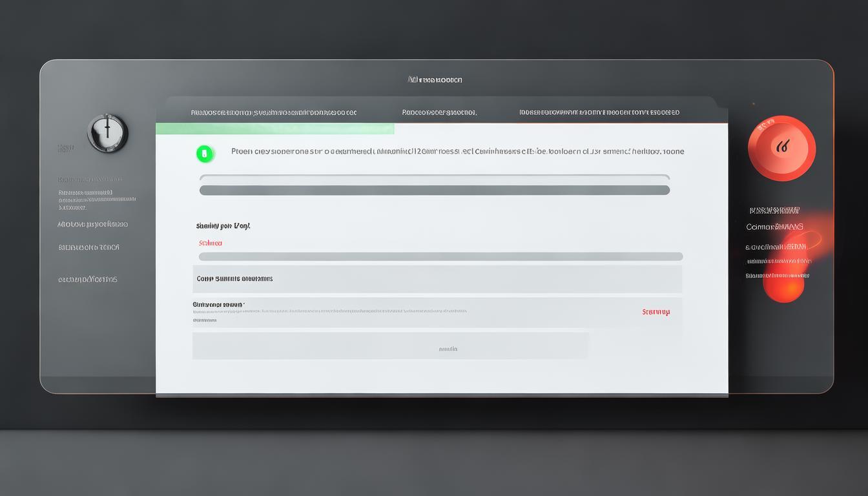Select the rightmost tab in dark tab strip

pos(599,112)
